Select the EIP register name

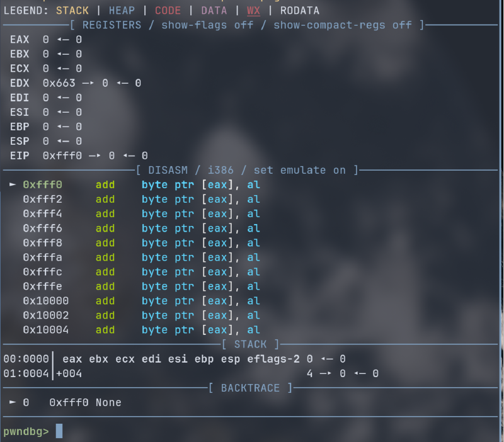pos(20,156)
